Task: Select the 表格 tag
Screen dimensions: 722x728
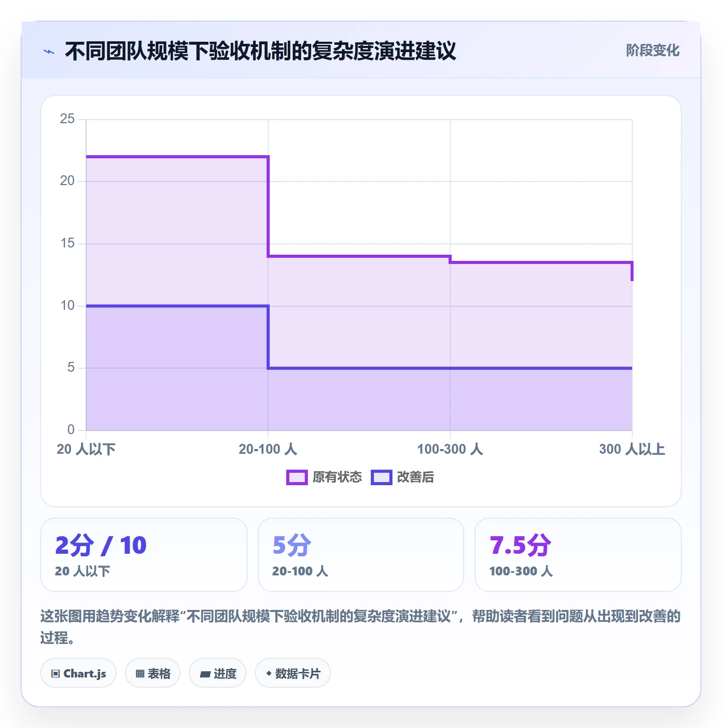Action: pos(153,673)
